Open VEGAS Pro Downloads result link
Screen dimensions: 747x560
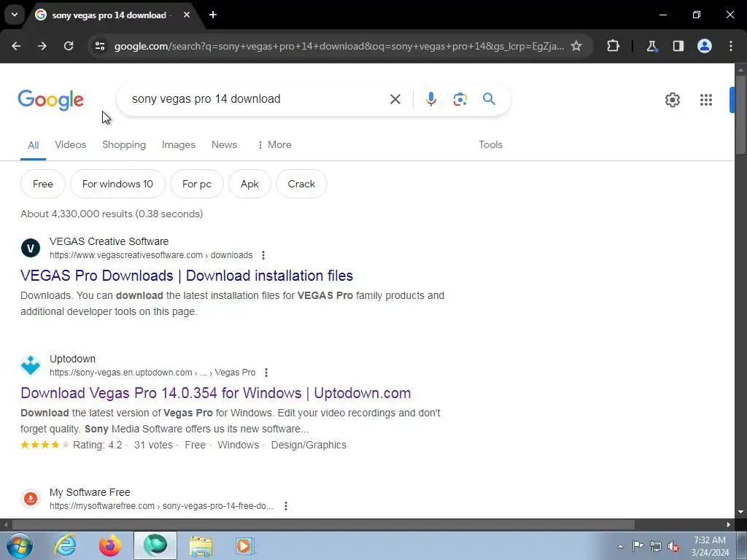[187, 276]
